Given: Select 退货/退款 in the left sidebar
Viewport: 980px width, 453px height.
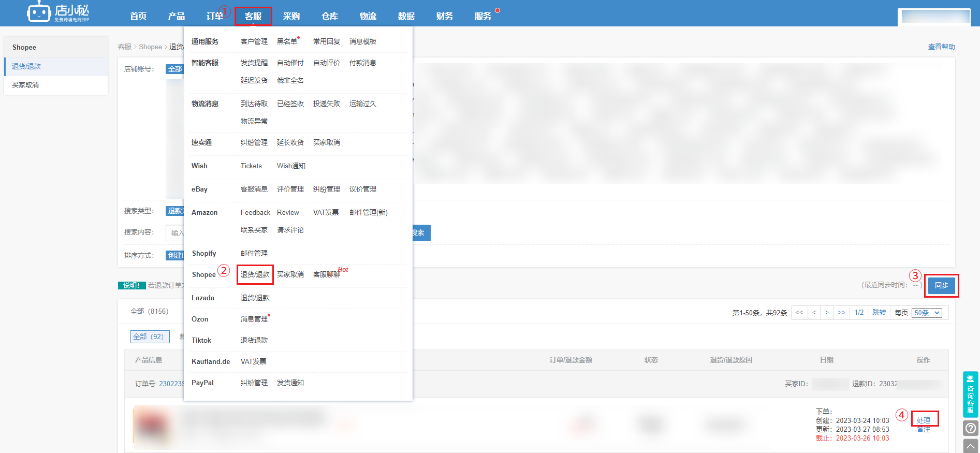Looking at the screenshot, I should click(x=56, y=66).
